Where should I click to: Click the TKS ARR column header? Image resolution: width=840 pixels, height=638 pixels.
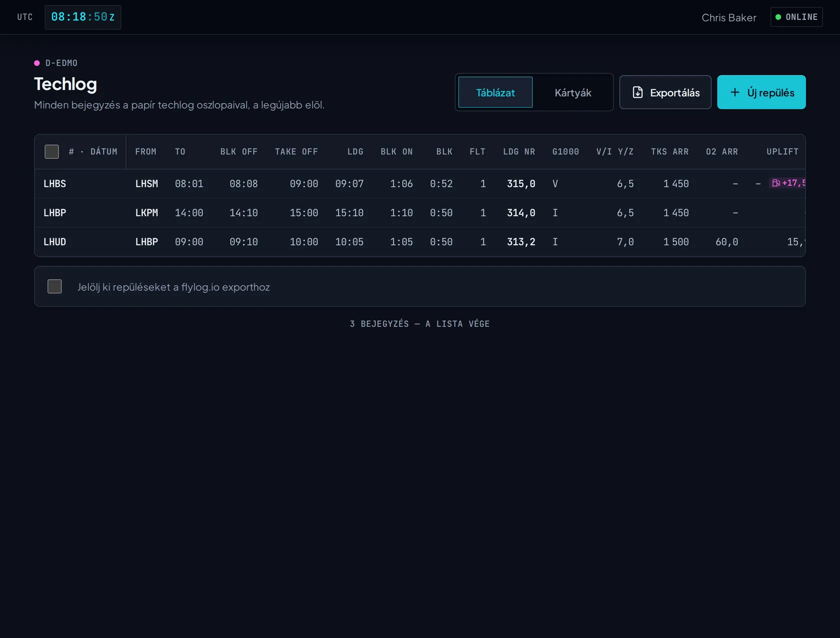coord(669,151)
